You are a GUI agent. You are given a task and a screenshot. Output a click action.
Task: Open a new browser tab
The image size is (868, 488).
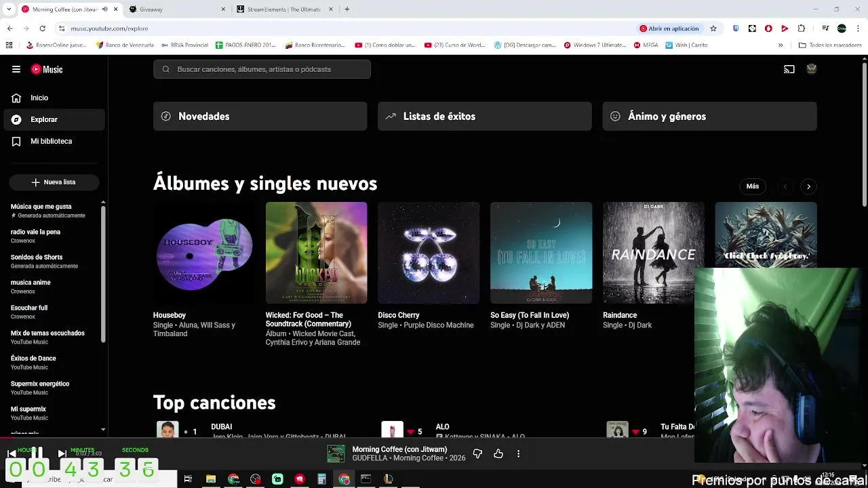[x=347, y=9]
